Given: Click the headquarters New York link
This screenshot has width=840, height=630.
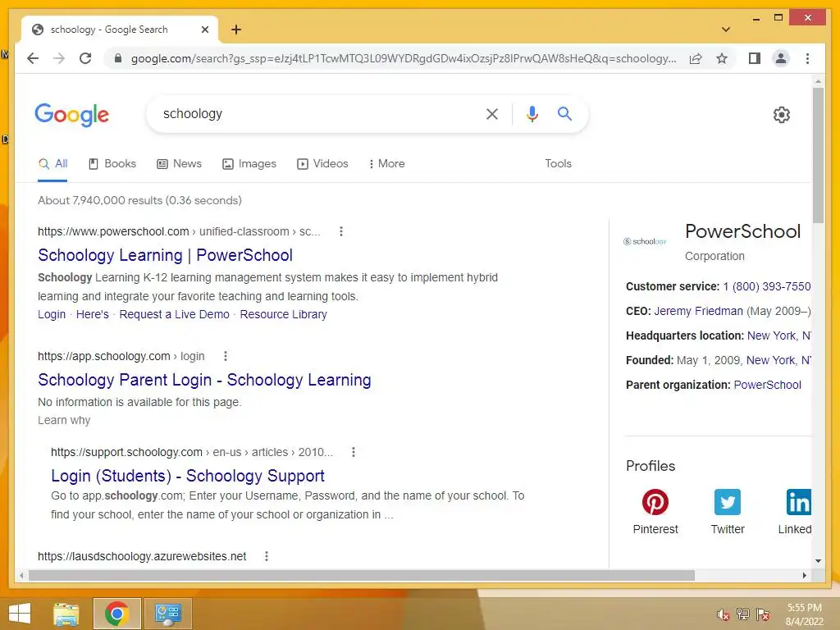Looking at the screenshot, I should pyautogui.click(x=779, y=336).
